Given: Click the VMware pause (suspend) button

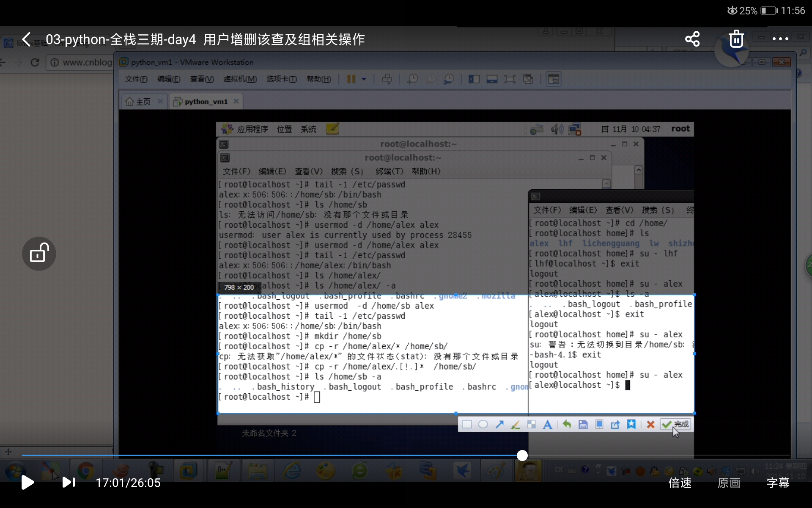Looking at the screenshot, I should [x=351, y=79].
